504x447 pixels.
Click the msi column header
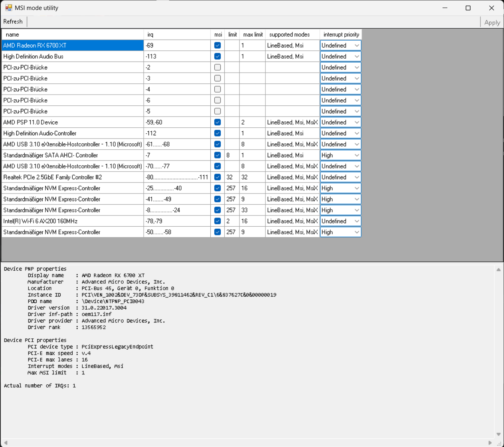tap(217, 35)
